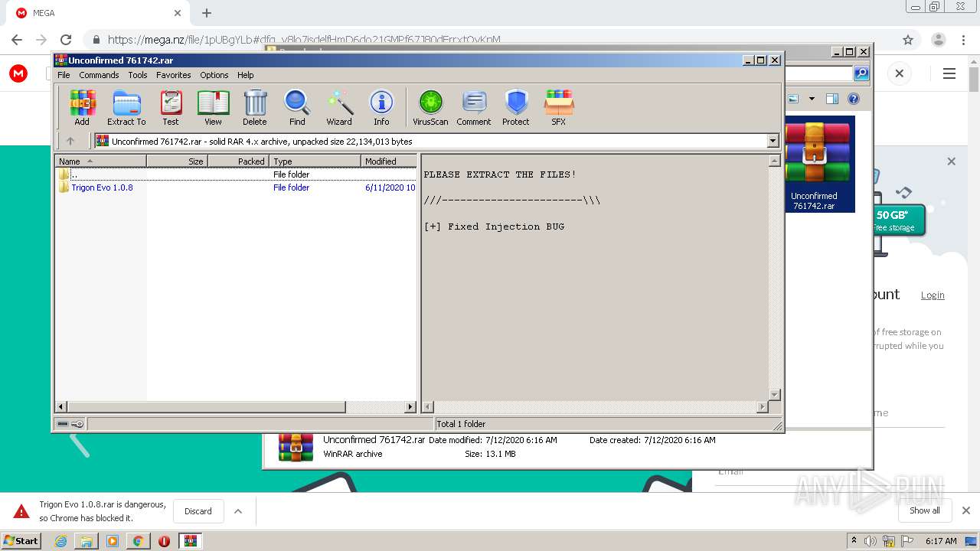Expand the archive path dropdown

pyautogui.click(x=773, y=141)
